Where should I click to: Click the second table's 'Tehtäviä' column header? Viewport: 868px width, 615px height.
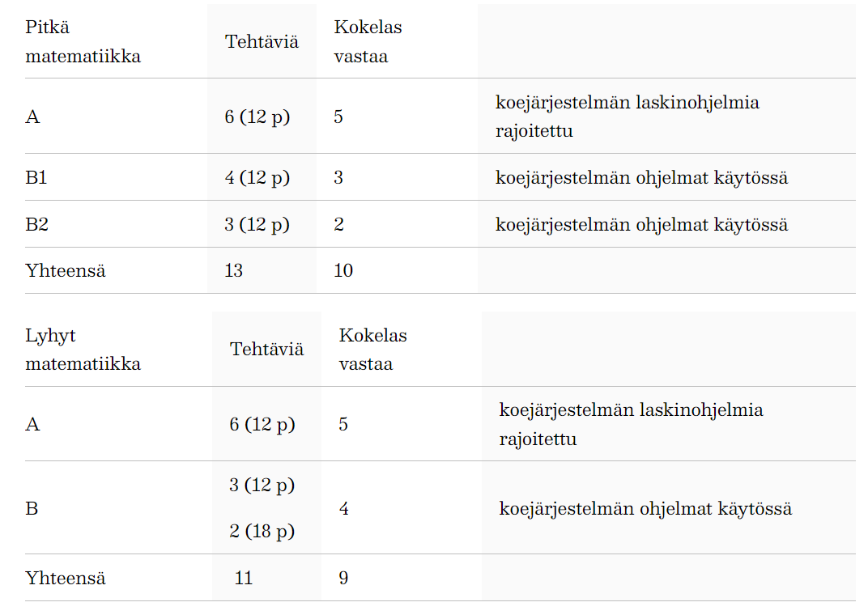click(267, 350)
